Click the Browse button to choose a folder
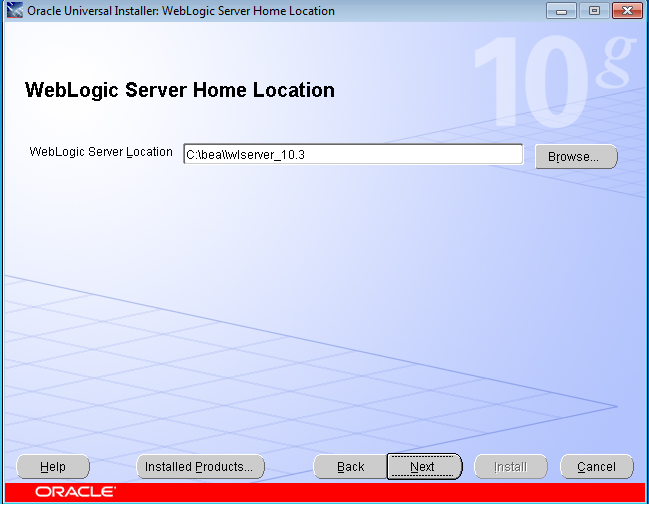Image resolution: width=649 pixels, height=513 pixels. point(576,157)
